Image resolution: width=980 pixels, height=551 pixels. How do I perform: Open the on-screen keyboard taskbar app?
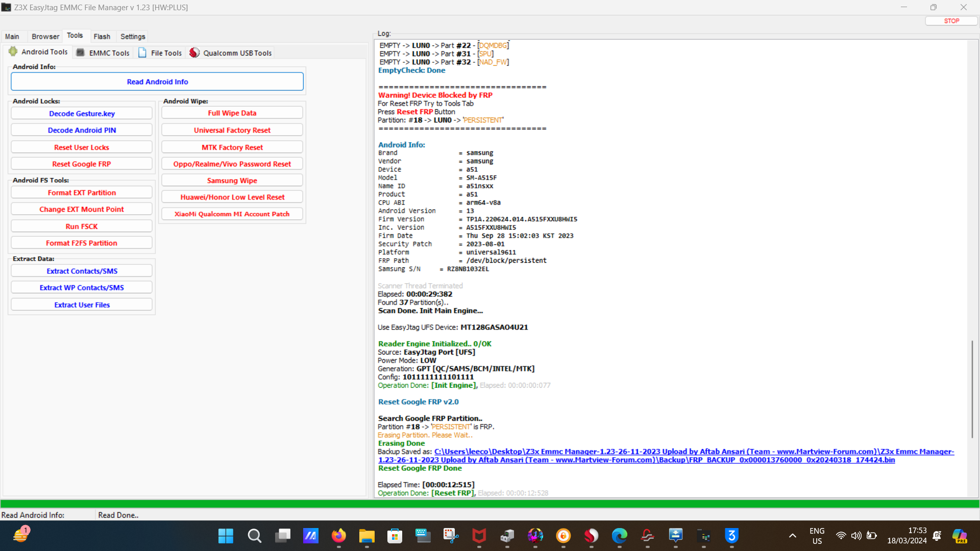coord(423,536)
